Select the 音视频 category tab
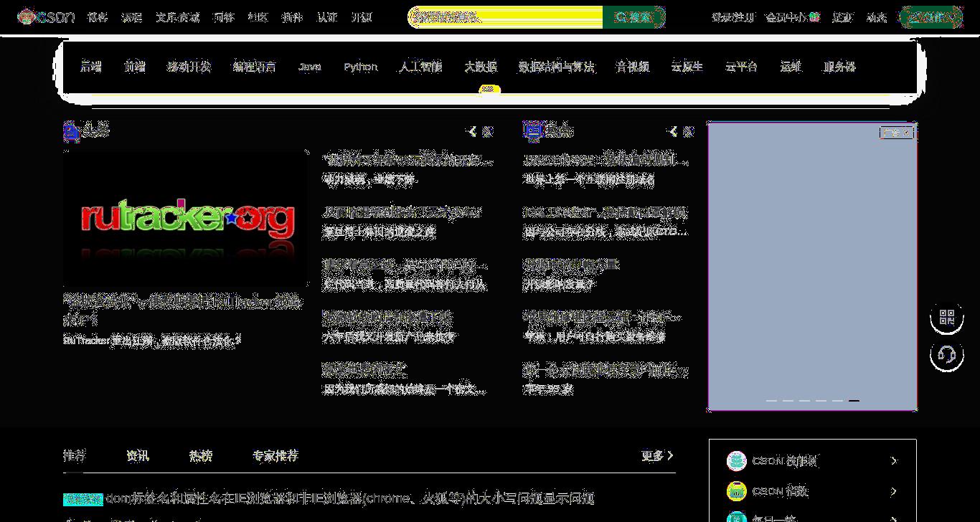 (633, 67)
